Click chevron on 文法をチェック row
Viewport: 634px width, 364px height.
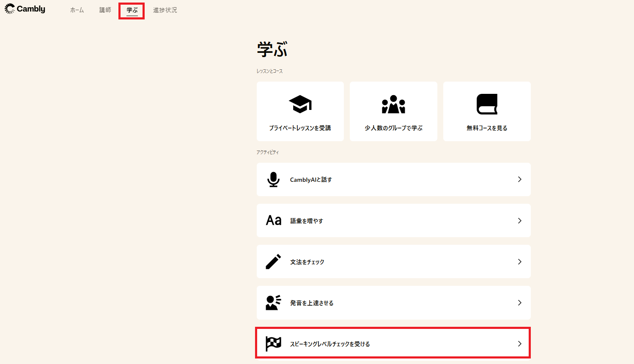[x=520, y=262]
